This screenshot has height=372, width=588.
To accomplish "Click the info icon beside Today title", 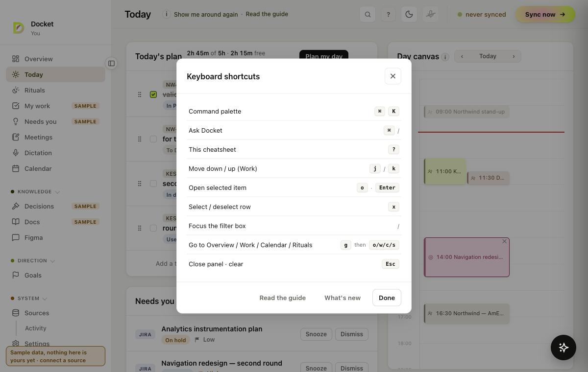I will 167,14.
